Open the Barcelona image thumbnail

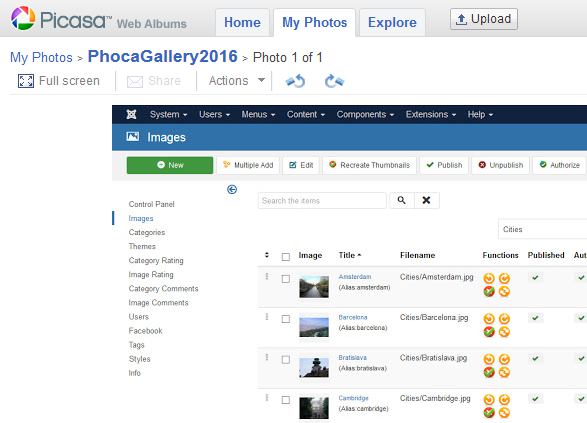[314, 327]
